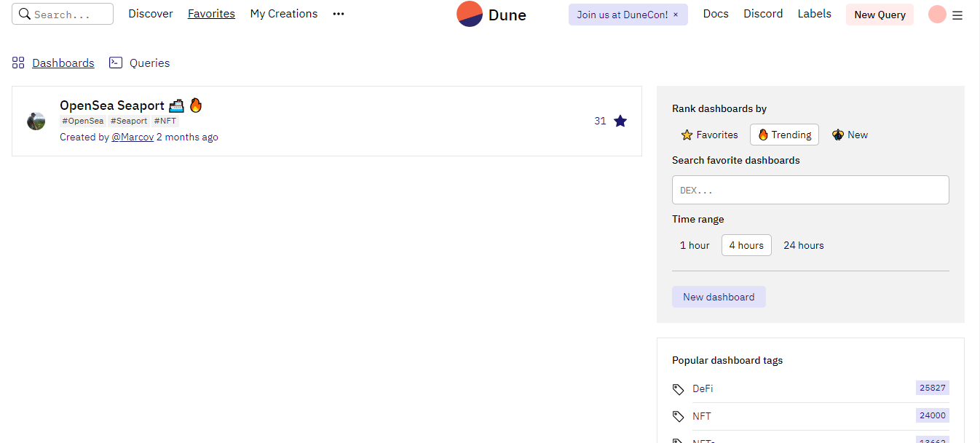Set time range to 24 hours

pyautogui.click(x=804, y=245)
